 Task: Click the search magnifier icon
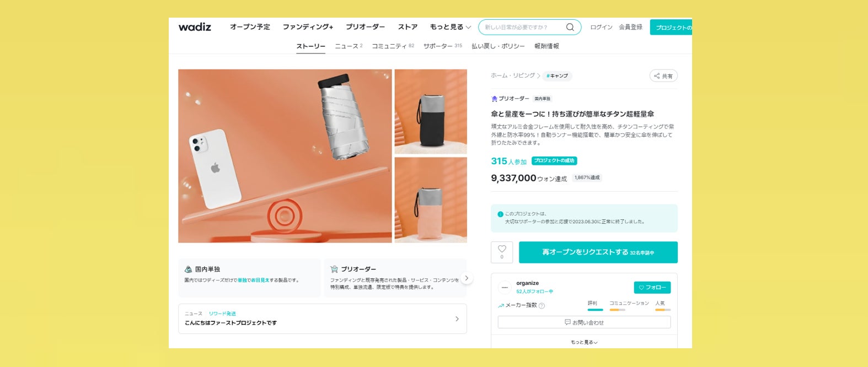point(570,27)
